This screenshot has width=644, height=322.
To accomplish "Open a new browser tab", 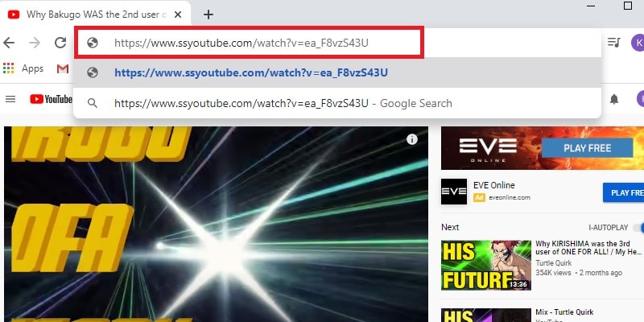I will pos(208,14).
